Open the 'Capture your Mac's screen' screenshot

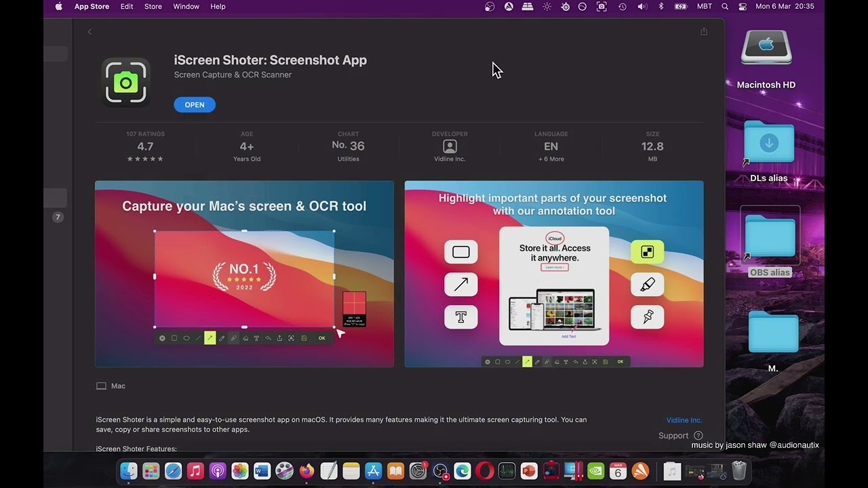coord(244,274)
